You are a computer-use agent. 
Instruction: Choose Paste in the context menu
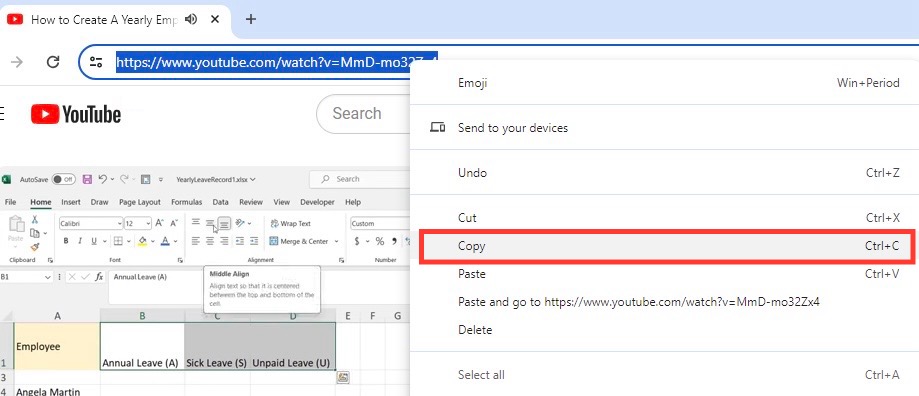665,274
